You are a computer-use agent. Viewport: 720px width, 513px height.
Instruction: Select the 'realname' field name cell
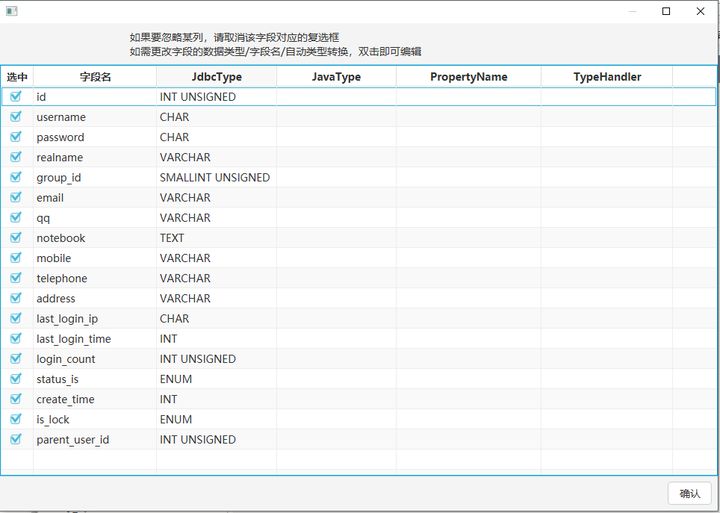(95, 157)
